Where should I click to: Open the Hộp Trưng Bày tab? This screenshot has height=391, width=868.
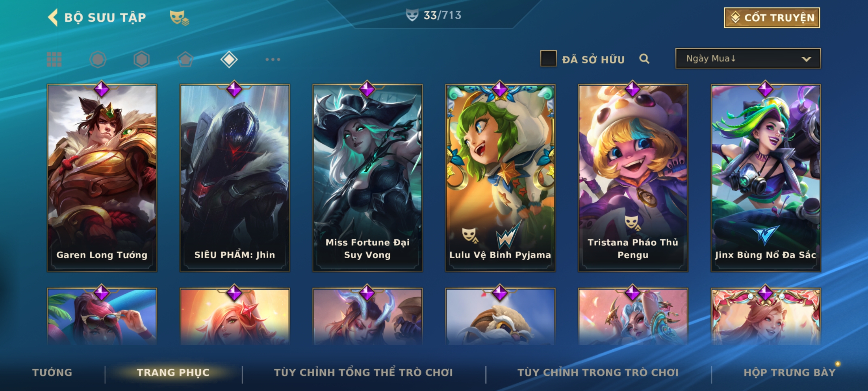pos(790,373)
